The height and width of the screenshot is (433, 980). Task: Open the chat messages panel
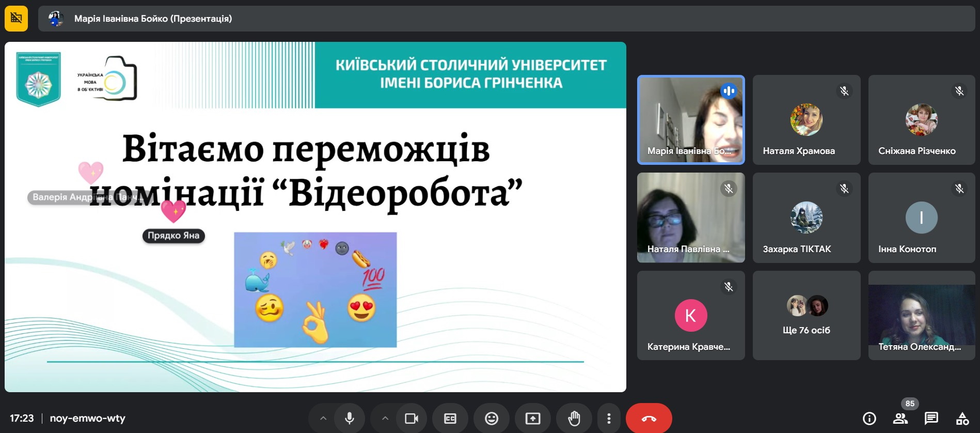coord(931,418)
